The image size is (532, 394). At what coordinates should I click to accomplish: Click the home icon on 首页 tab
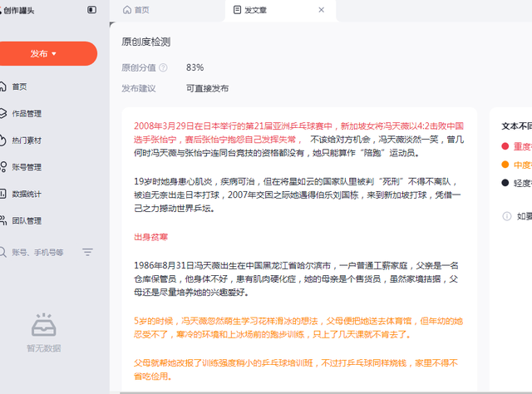(127, 10)
